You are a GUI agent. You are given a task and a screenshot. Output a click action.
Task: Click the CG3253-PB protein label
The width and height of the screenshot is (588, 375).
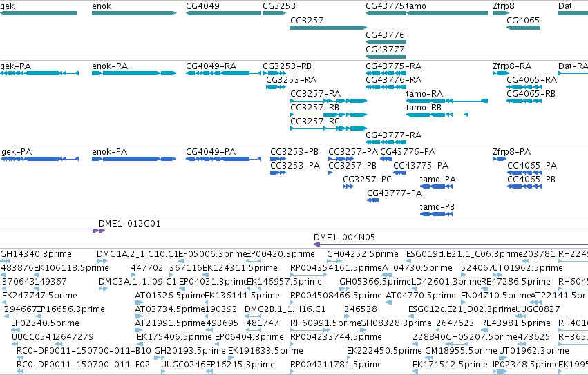pos(294,152)
